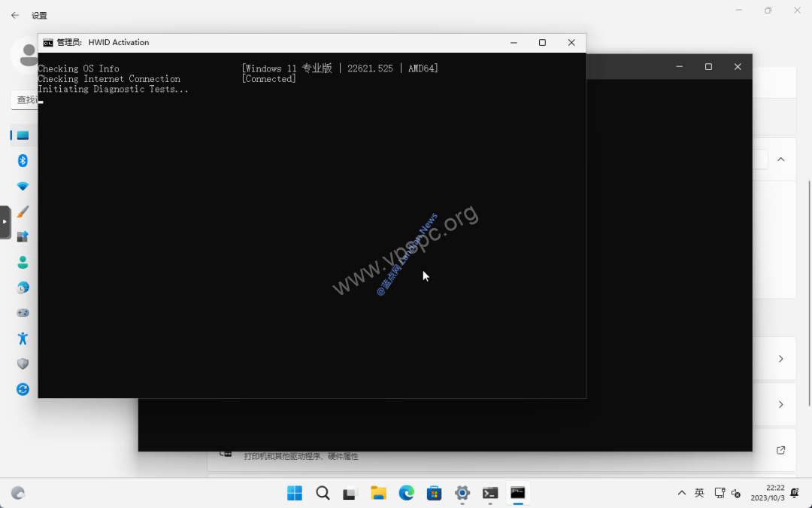Open Apps category icon in Settings sidebar
This screenshot has width=812, height=508.
[x=23, y=237]
